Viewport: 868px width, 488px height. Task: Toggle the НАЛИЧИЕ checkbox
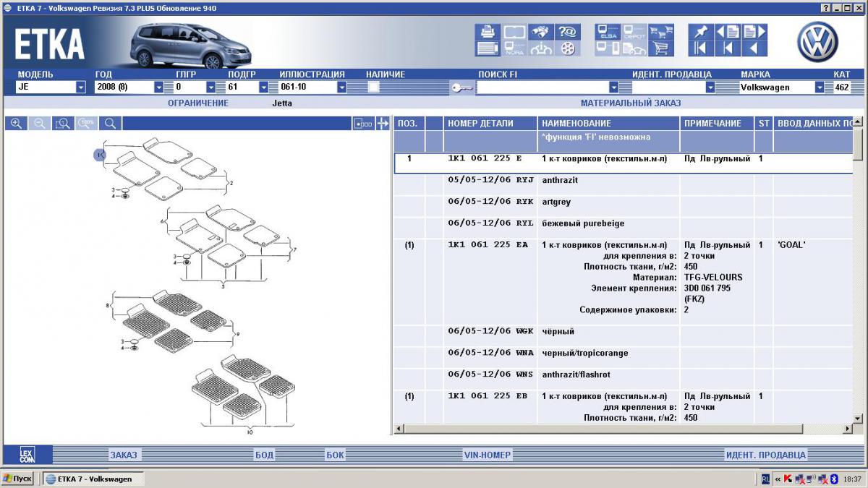(x=374, y=87)
